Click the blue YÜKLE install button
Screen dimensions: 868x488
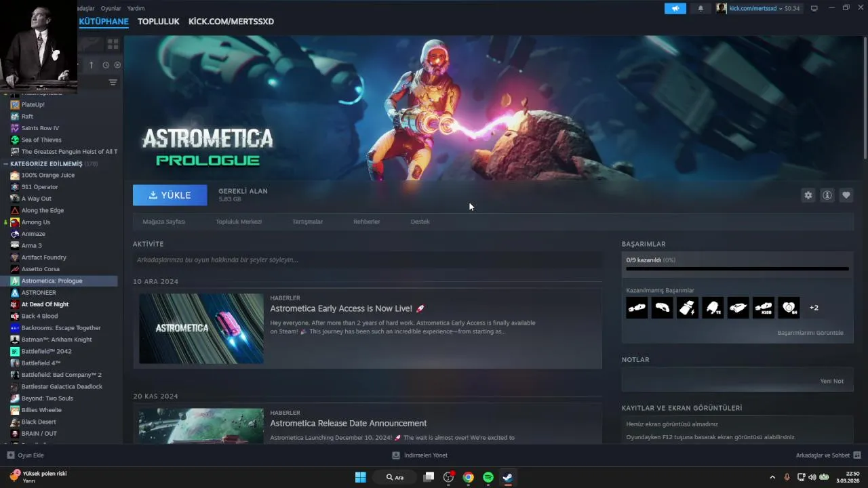point(170,195)
